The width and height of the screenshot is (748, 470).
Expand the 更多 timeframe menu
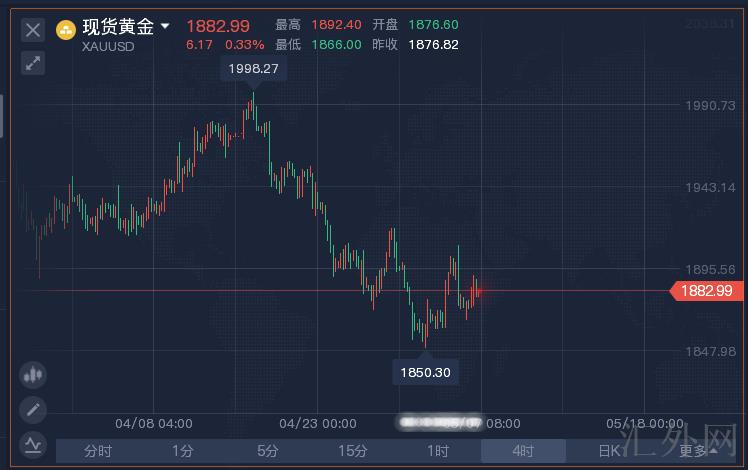tap(693, 451)
